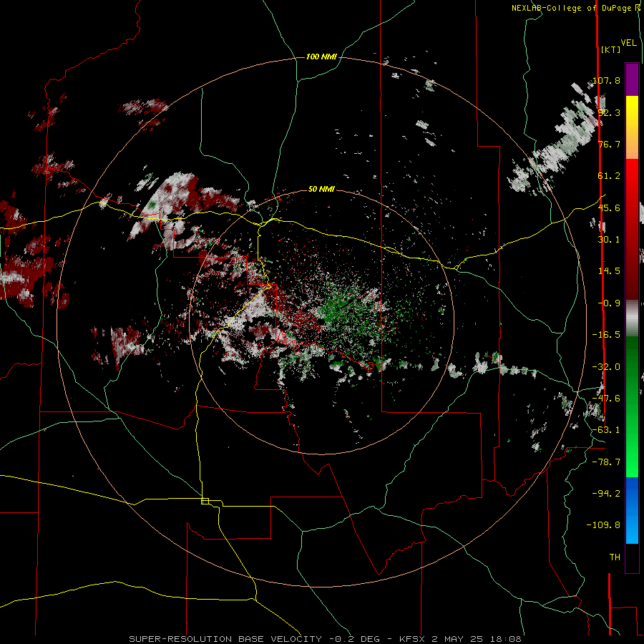
Task: Pick the purple segment of the color bar
Action: [632, 79]
